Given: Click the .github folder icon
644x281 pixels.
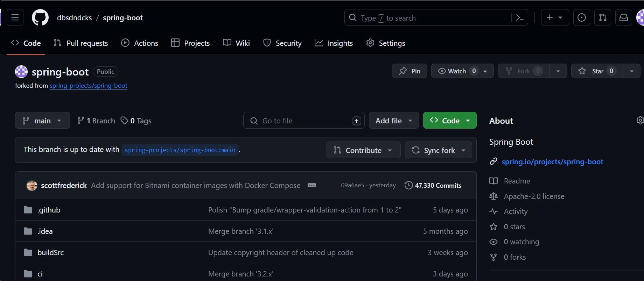Looking at the screenshot, I should pyautogui.click(x=28, y=210).
